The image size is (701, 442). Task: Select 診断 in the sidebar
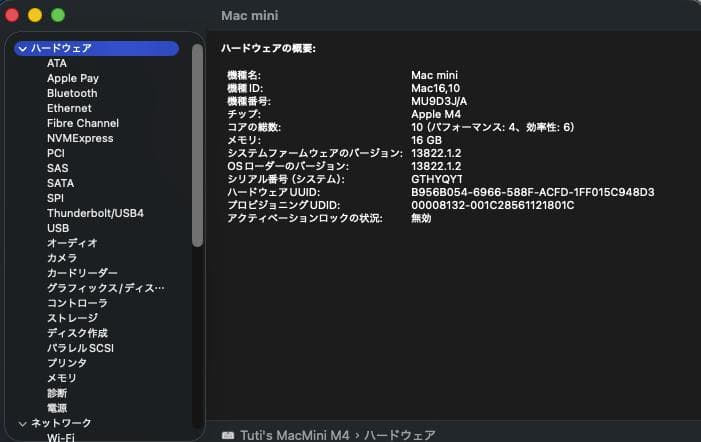[x=57, y=393]
